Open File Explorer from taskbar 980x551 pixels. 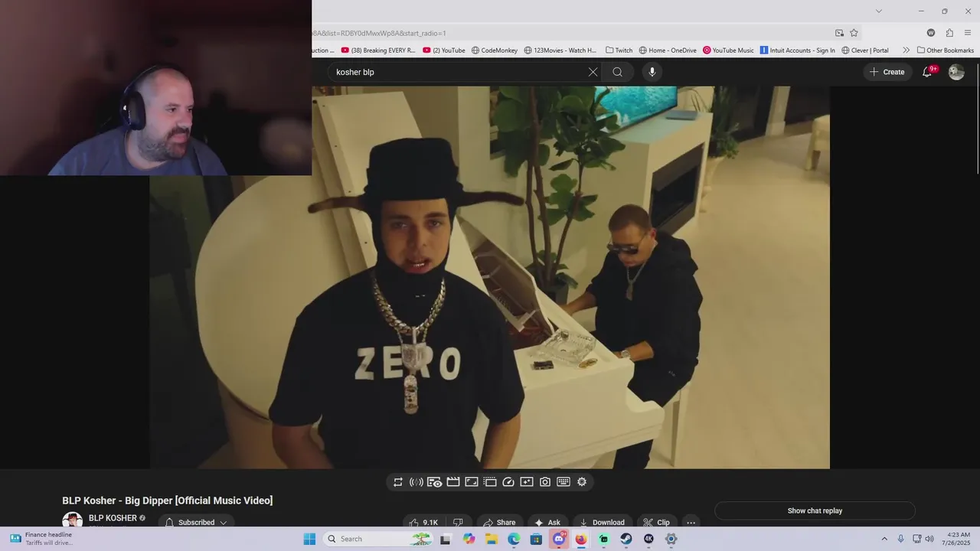pyautogui.click(x=492, y=539)
